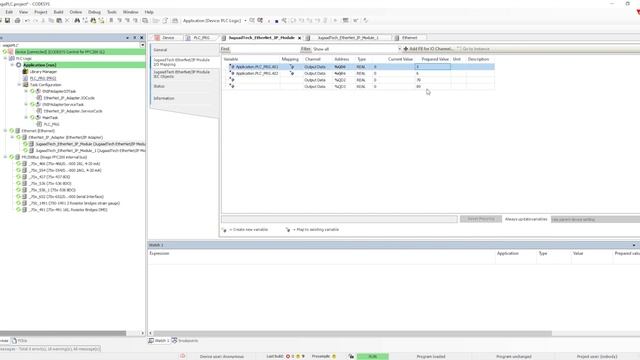The width and height of the screenshot is (640, 360).
Task: Click the Undo toolbar icon
Action: [x=27, y=20]
